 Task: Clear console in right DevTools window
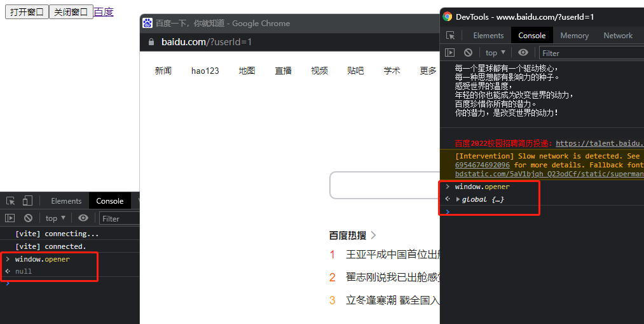click(x=468, y=53)
